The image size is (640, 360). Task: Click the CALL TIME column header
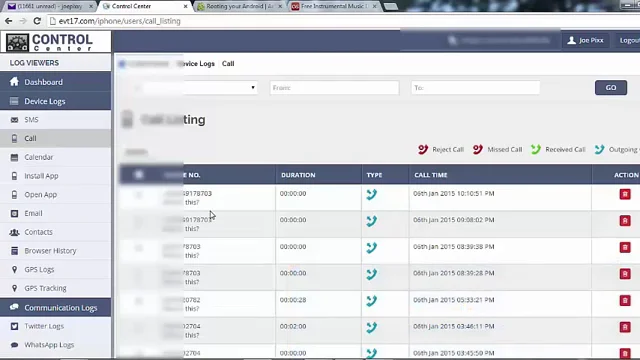(x=431, y=175)
